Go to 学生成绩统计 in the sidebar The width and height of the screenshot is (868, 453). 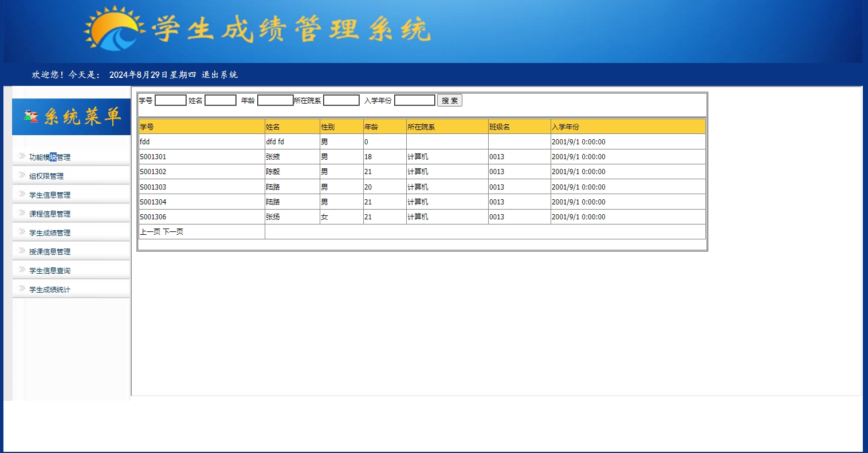[50, 289]
